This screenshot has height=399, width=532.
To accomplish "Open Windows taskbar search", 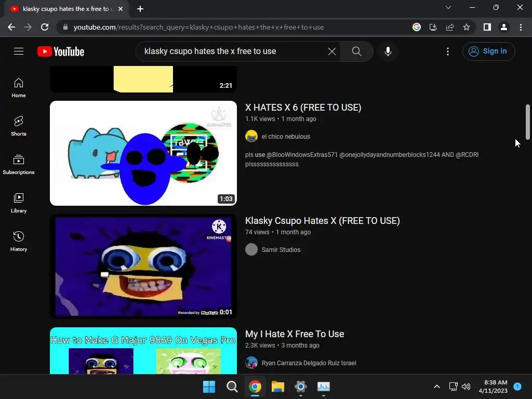I will tap(232, 387).
